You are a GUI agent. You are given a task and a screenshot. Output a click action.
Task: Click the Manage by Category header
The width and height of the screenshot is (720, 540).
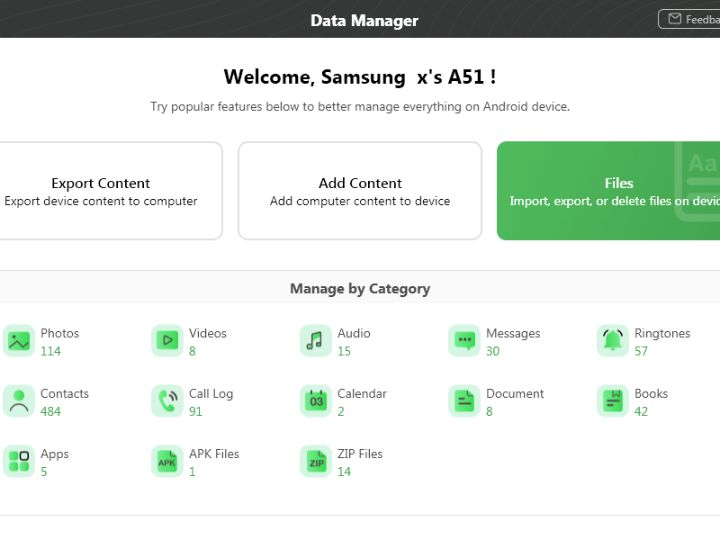[x=360, y=289]
